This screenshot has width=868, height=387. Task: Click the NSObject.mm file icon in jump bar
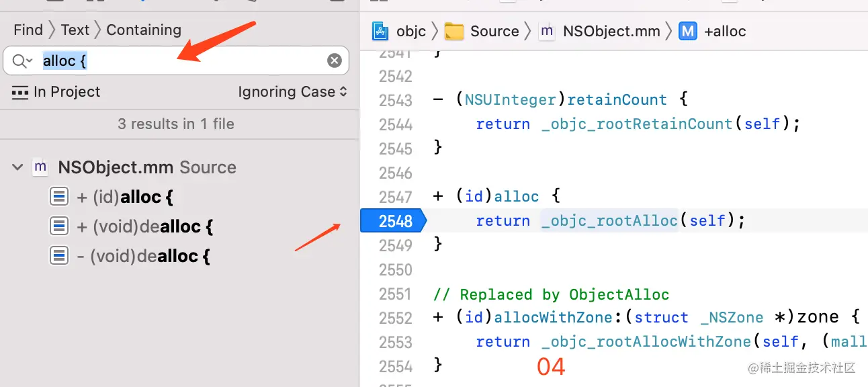pyautogui.click(x=548, y=32)
